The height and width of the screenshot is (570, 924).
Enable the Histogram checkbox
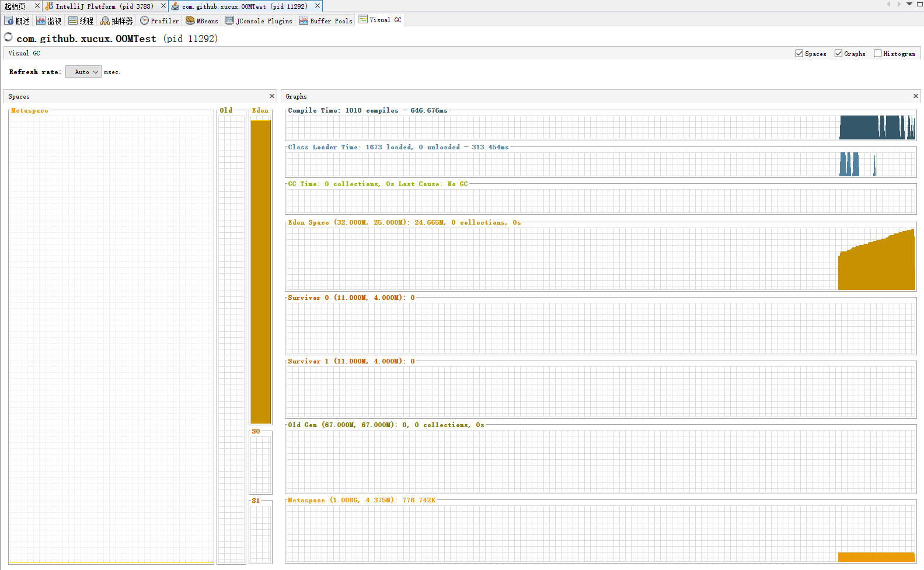877,54
